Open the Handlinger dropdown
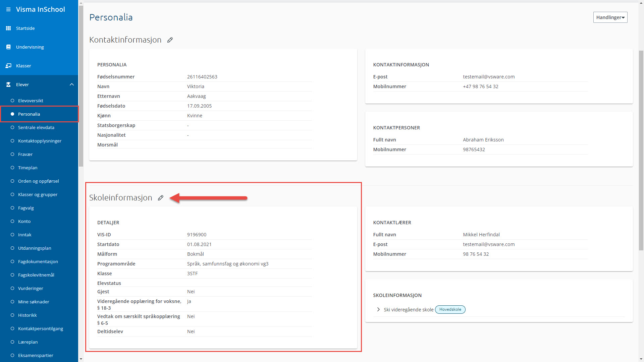Screen dimensions: 644x362 click(610, 17)
